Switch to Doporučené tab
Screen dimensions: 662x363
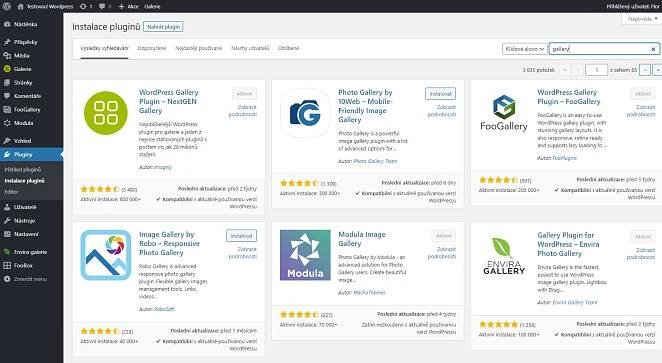[x=152, y=48]
